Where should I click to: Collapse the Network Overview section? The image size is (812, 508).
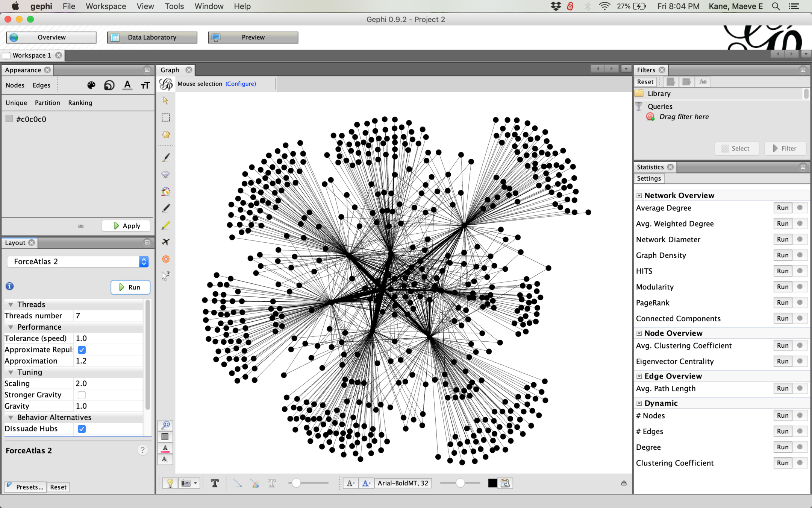click(x=639, y=196)
